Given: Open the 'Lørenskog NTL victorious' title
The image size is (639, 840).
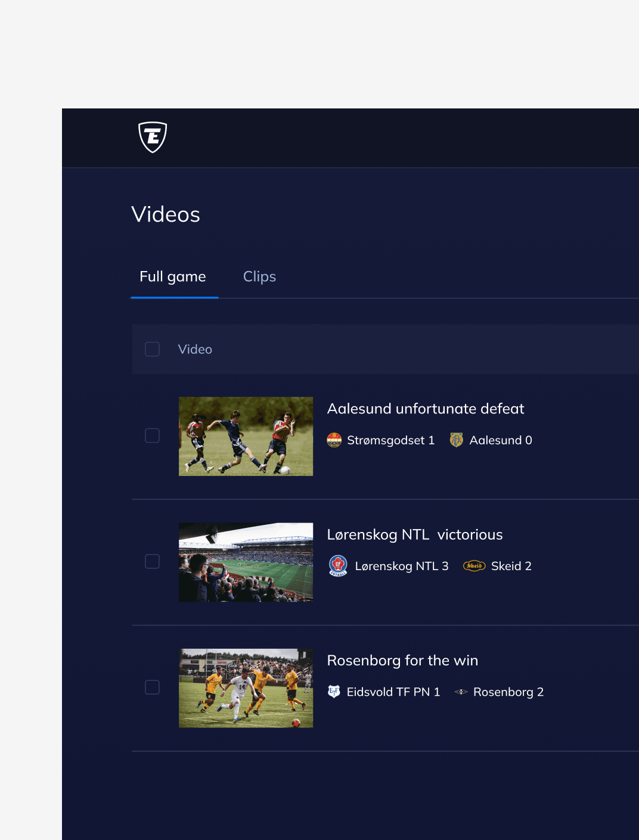Looking at the screenshot, I should 415,535.
